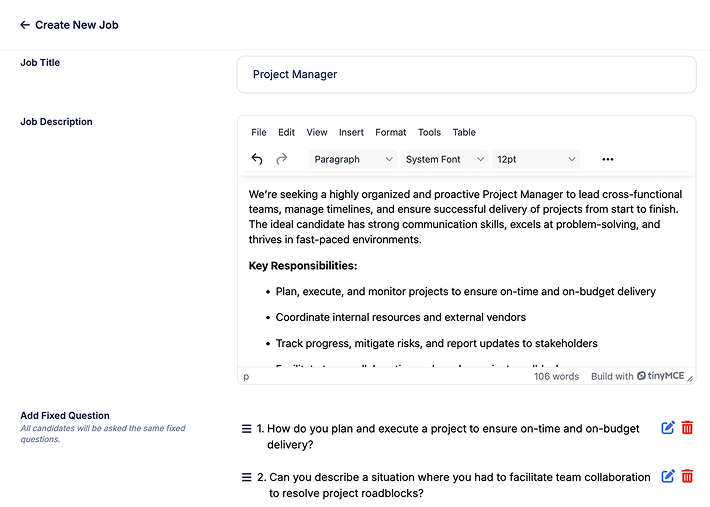The image size is (710, 507).
Task: Click the Job Title input field
Action: (466, 75)
